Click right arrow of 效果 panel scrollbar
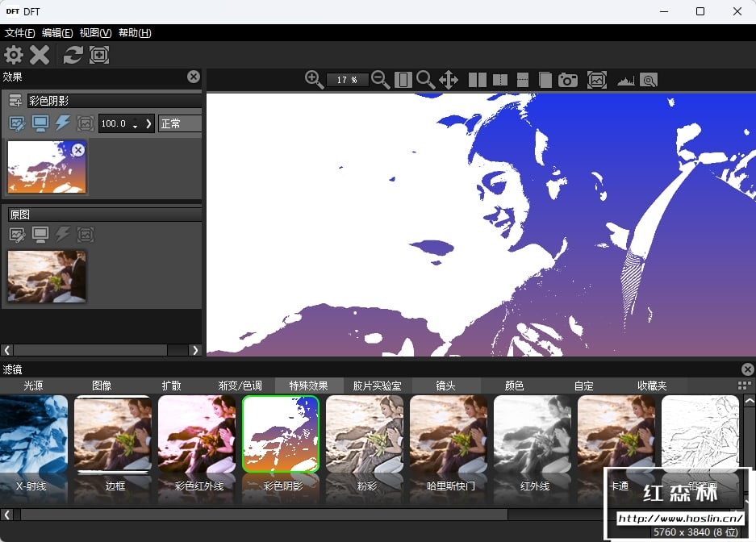 (x=194, y=350)
